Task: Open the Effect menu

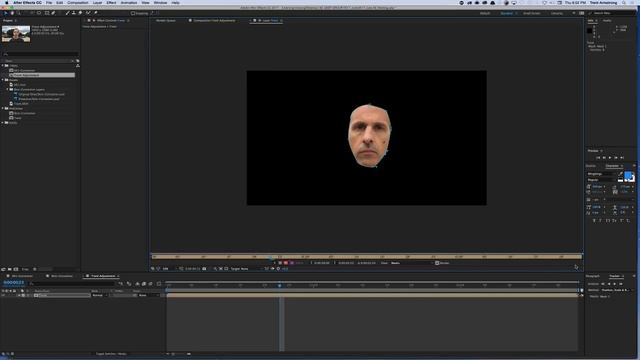Action: (x=111, y=2)
